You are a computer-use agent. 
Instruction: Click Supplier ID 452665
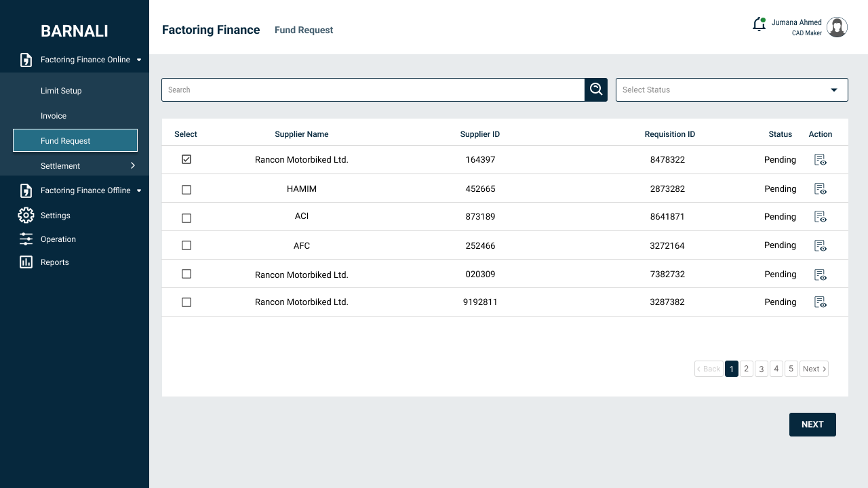(480, 189)
